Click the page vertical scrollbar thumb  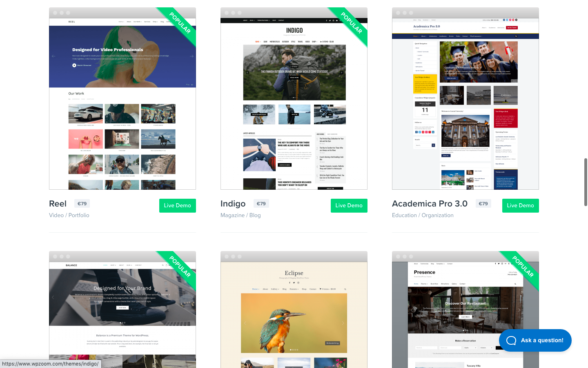click(x=586, y=182)
